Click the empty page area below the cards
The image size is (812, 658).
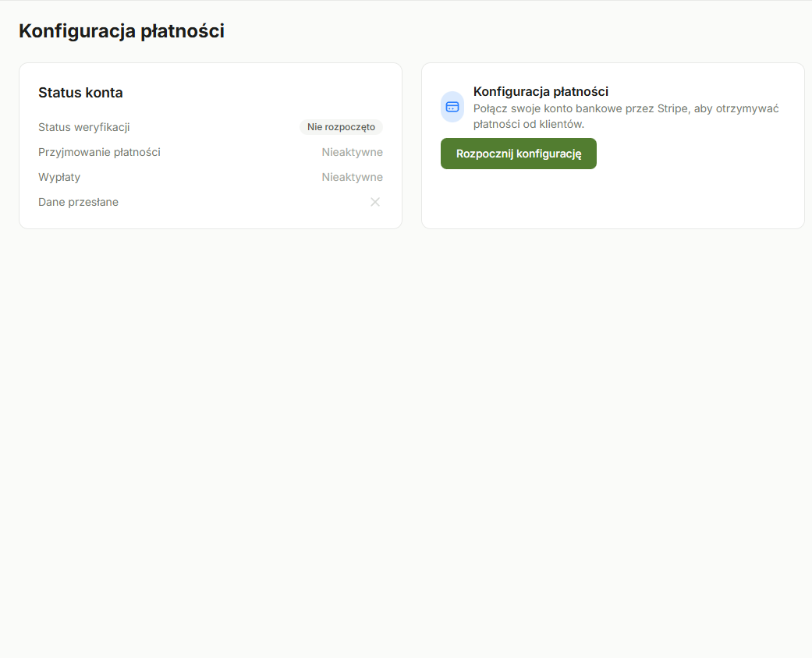point(406,437)
